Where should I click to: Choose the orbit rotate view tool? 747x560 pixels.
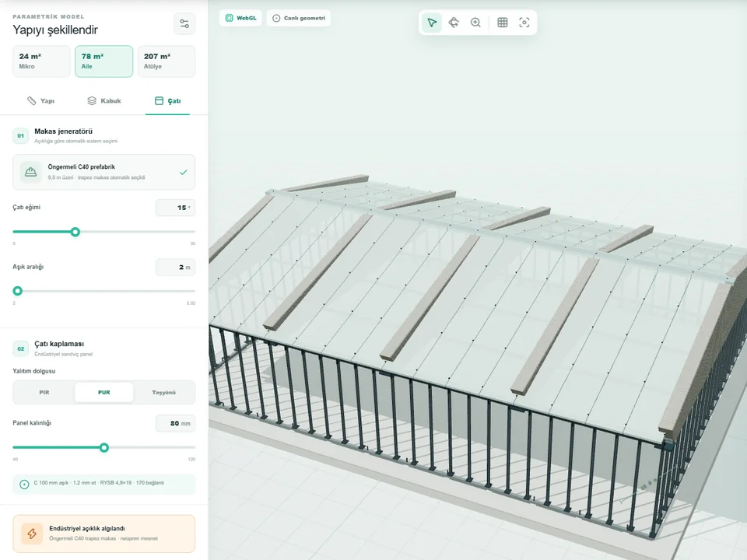(x=454, y=23)
